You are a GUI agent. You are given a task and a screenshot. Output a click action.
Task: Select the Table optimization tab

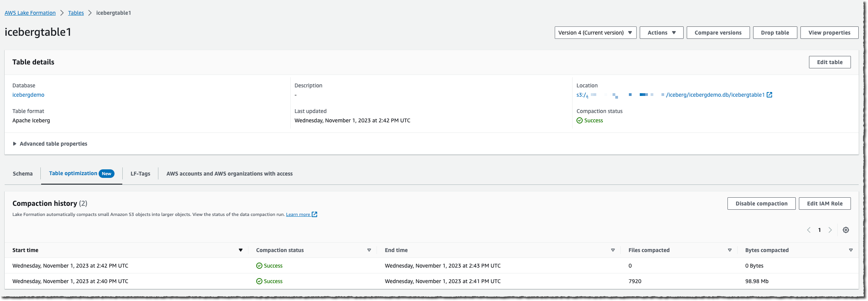pos(82,174)
